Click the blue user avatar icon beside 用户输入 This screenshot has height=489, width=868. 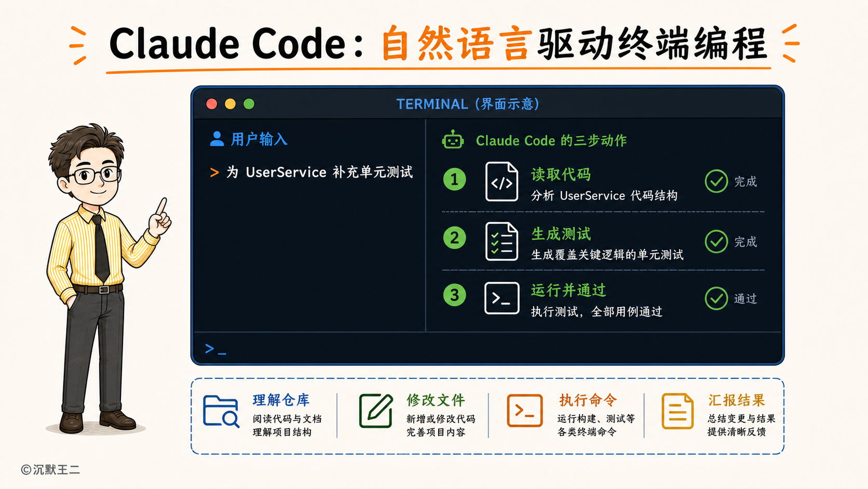coord(217,139)
